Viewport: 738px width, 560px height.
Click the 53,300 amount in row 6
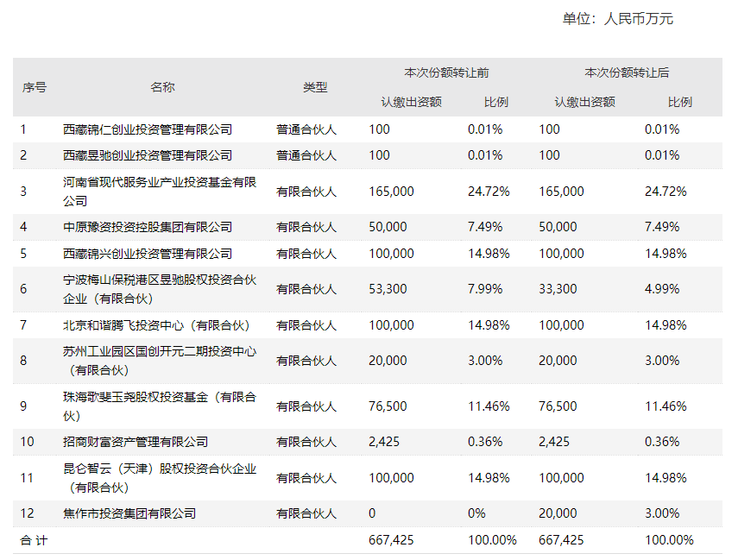(x=388, y=289)
